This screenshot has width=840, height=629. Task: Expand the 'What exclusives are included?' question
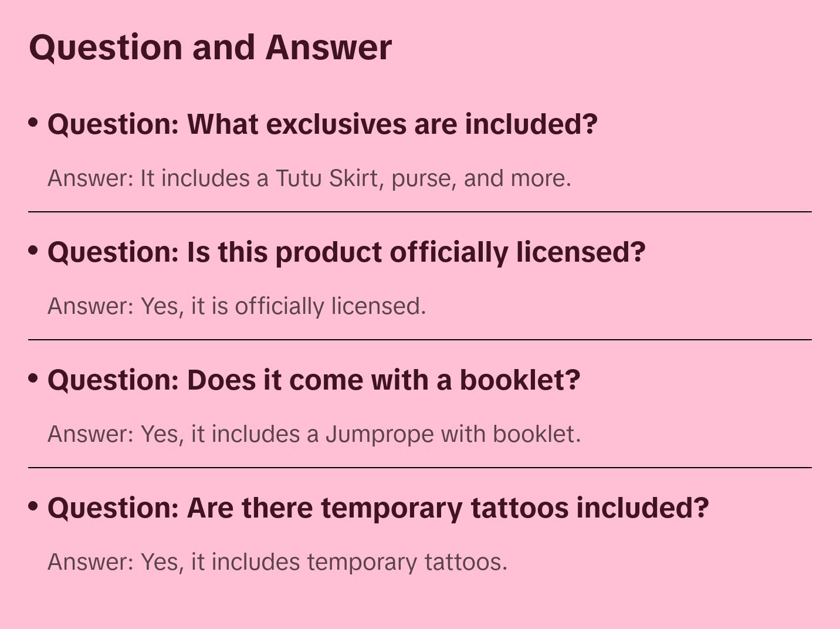point(322,124)
